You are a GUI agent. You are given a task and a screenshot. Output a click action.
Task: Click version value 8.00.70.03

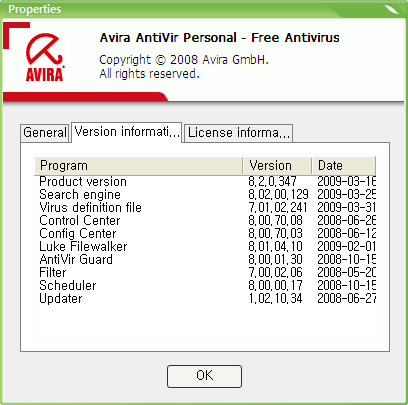(275, 234)
